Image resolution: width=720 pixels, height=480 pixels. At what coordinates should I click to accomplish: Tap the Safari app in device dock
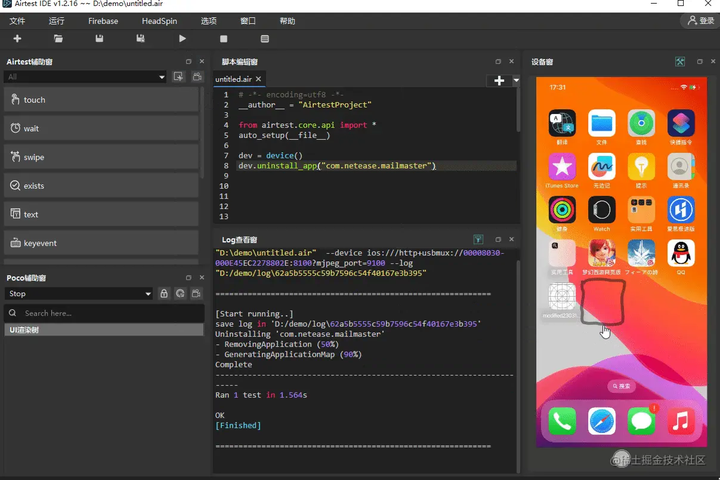(x=602, y=421)
